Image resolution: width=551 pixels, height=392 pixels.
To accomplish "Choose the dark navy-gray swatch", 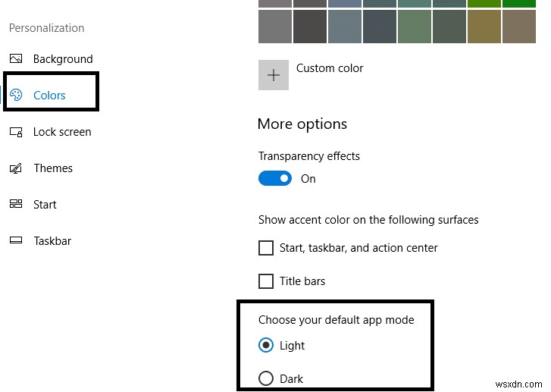I will click(x=380, y=27).
